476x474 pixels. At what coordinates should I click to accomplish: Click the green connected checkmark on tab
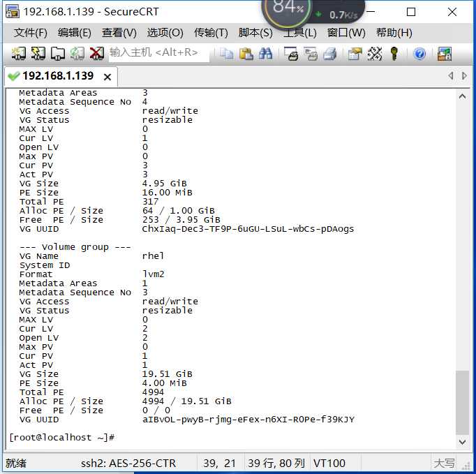point(14,76)
